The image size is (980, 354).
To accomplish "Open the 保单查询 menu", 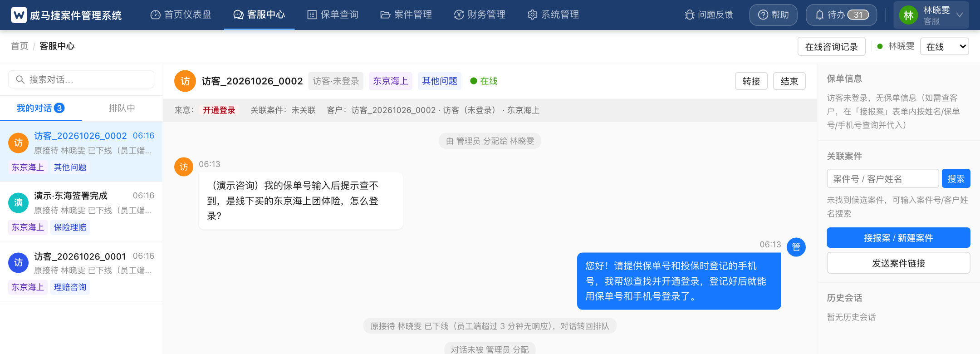I will tap(333, 15).
